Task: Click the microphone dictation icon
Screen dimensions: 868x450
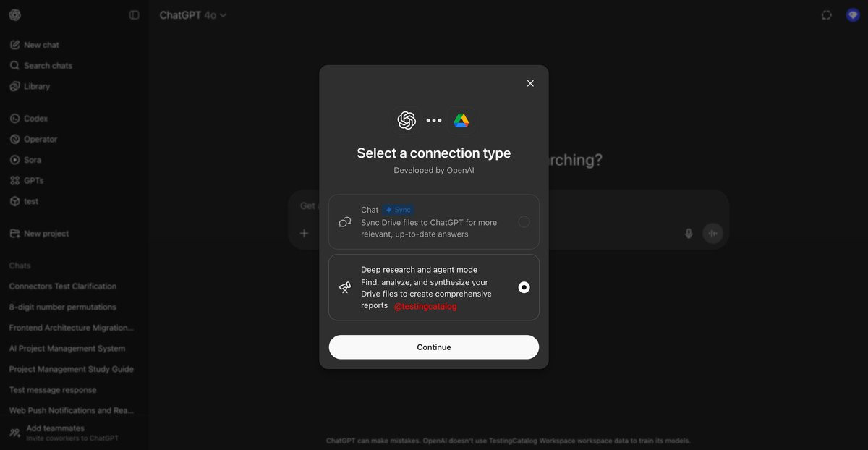Action: (689, 233)
